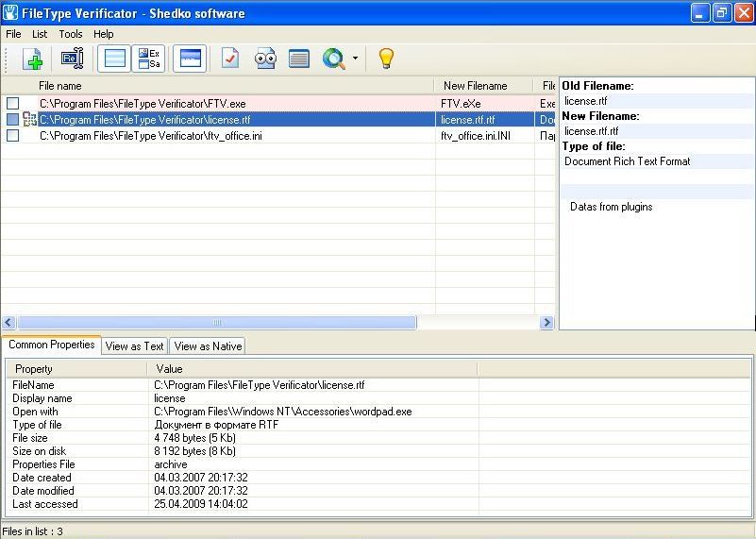The width and height of the screenshot is (756, 539).
Task: Click the Size on disk value 8 192 bytes
Action: tap(194, 451)
